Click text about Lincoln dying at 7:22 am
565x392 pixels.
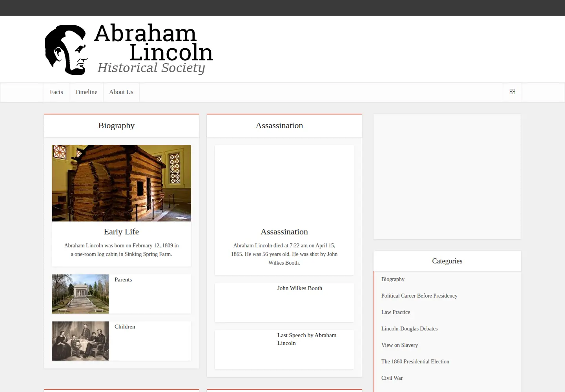point(284,254)
